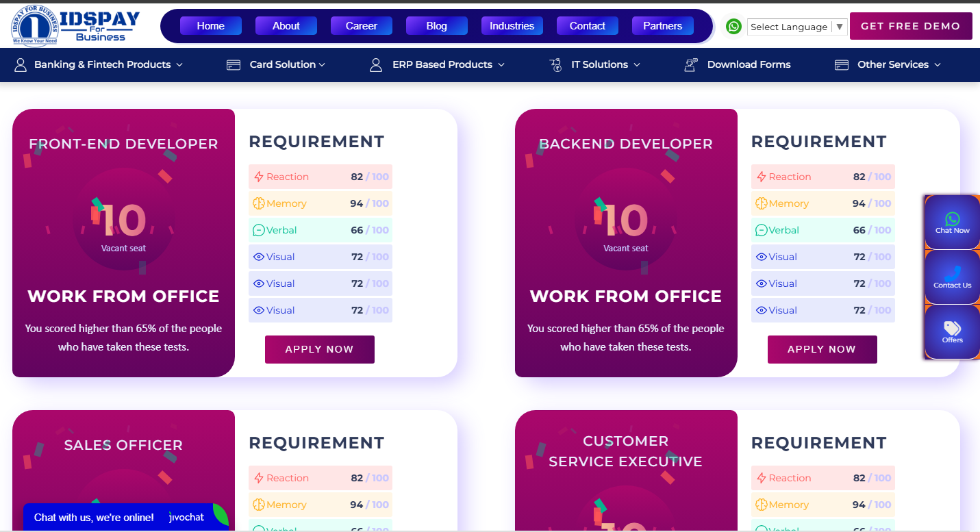Click the Card Solution card icon
The image size is (980, 532).
[x=234, y=64]
